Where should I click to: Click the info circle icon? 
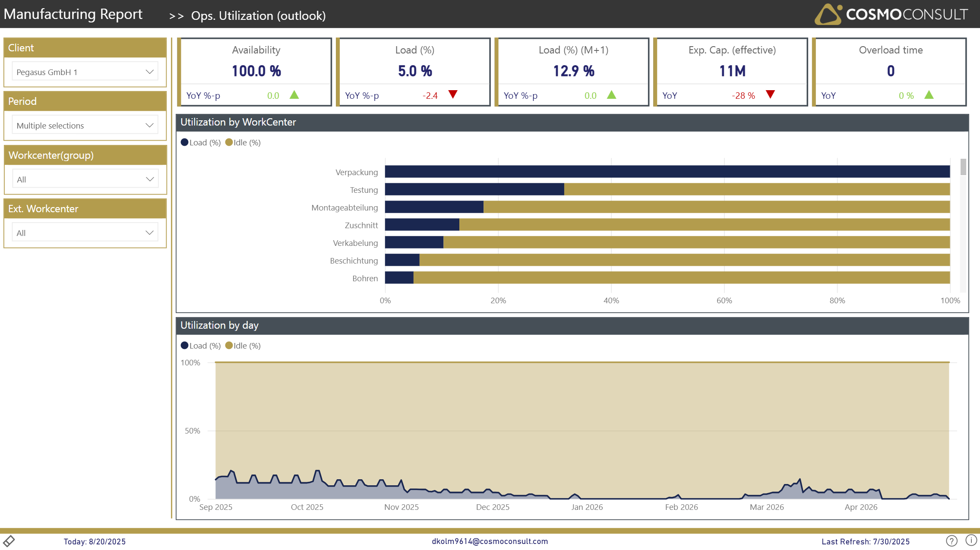pyautogui.click(x=971, y=540)
